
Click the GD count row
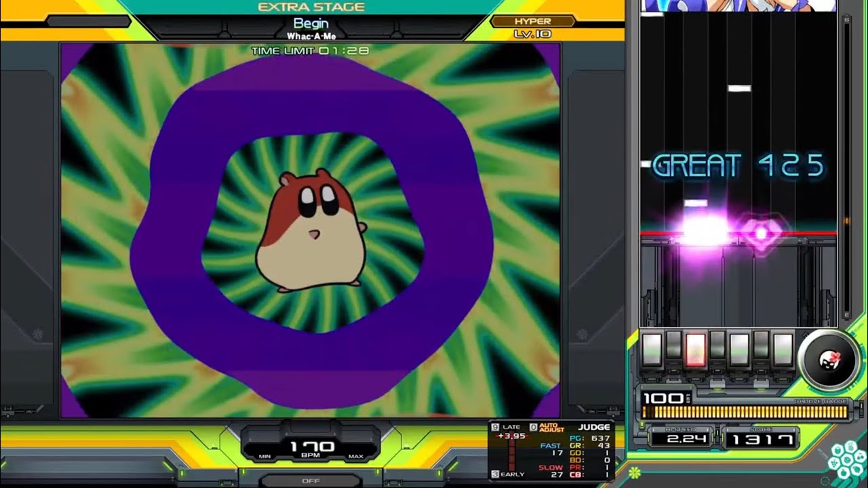[591, 453]
